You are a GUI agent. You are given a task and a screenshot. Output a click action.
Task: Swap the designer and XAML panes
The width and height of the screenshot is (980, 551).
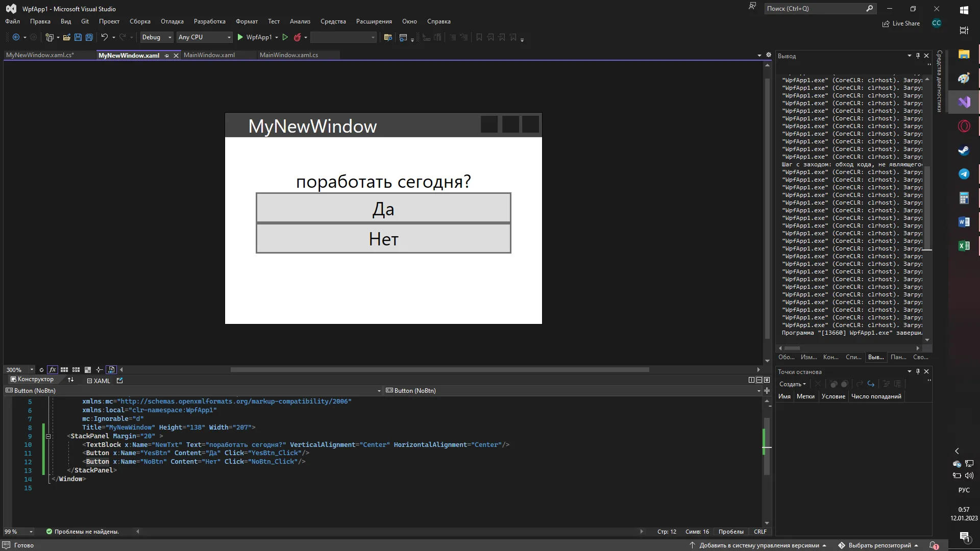(70, 380)
